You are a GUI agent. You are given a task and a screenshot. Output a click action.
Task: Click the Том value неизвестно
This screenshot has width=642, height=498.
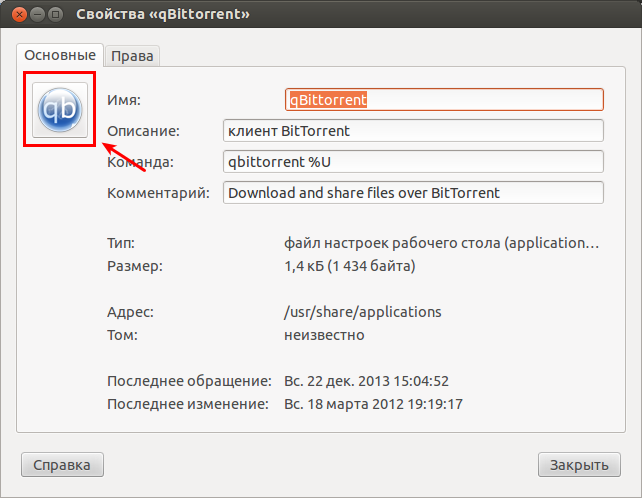(x=324, y=335)
